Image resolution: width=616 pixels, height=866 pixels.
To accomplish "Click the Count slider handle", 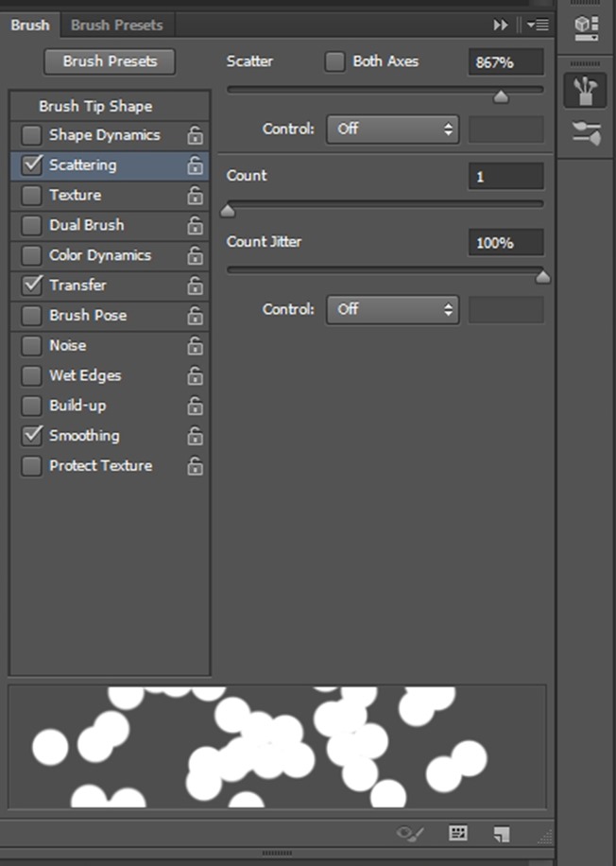I will coord(228,211).
